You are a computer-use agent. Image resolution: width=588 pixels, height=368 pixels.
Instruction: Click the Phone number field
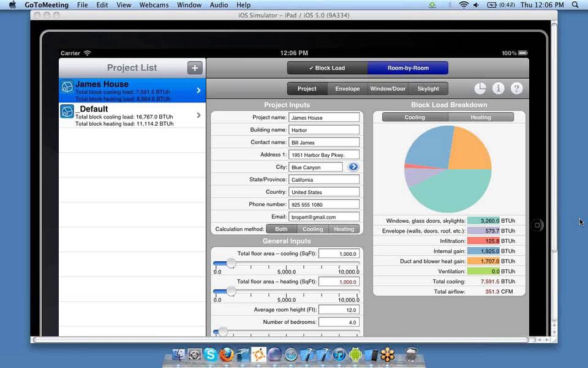324,204
